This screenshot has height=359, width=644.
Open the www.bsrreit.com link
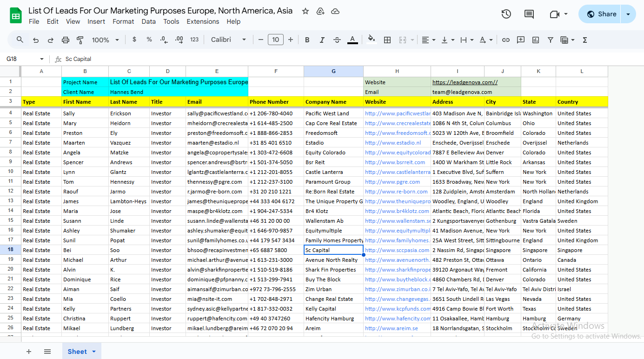395,162
